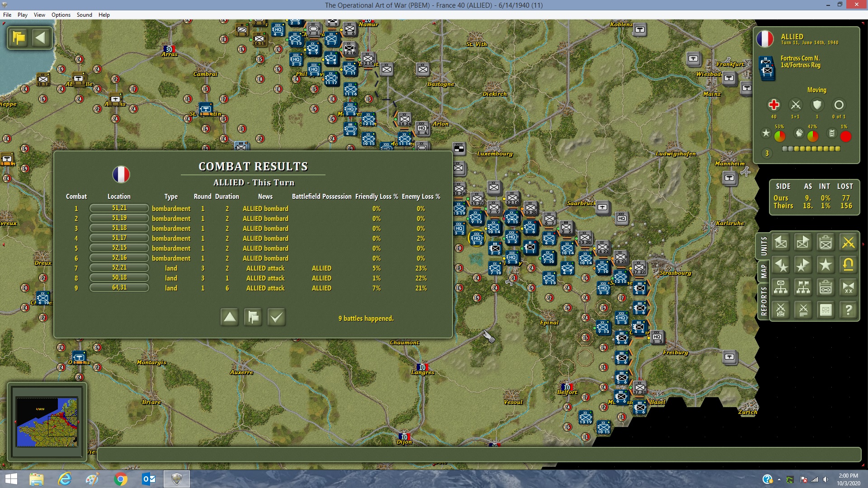The width and height of the screenshot is (868, 488).
Task: Click the minimap thumbnail of France
Action: tap(47, 422)
